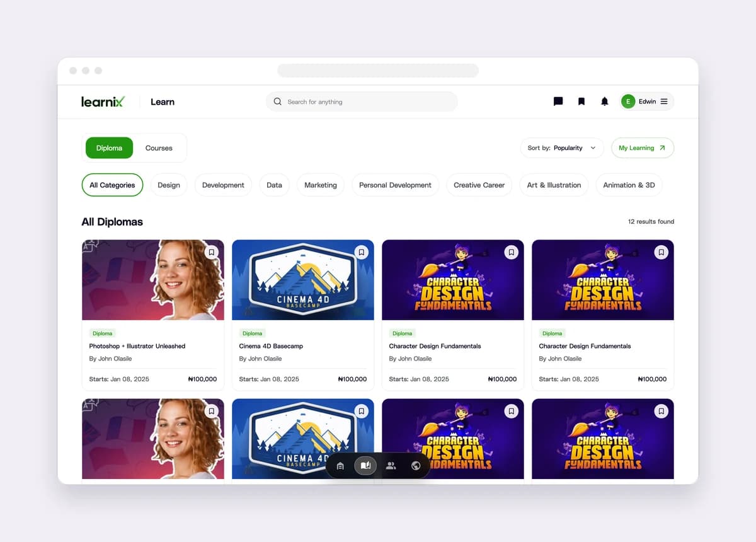756x542 pixels.
Task: Click Diploma tag on Cinema 4D Basecamp card
Action: pos(252,333)
